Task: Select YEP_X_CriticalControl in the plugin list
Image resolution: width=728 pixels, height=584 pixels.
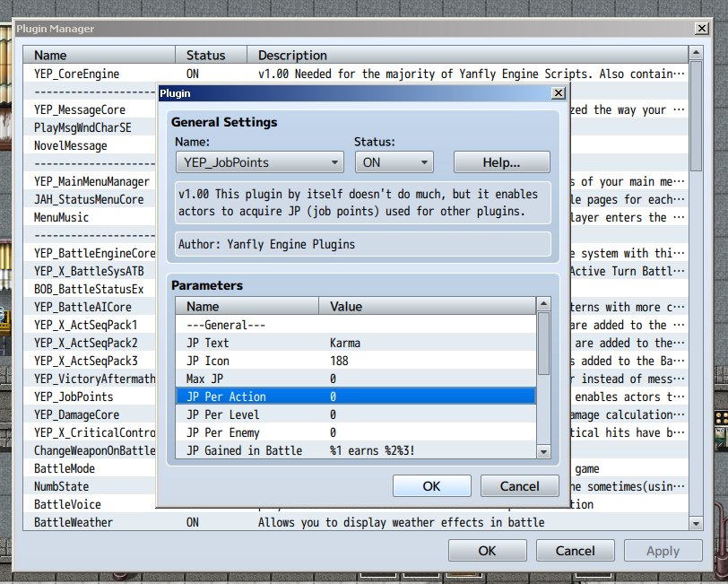Action: tap(95, 432)
